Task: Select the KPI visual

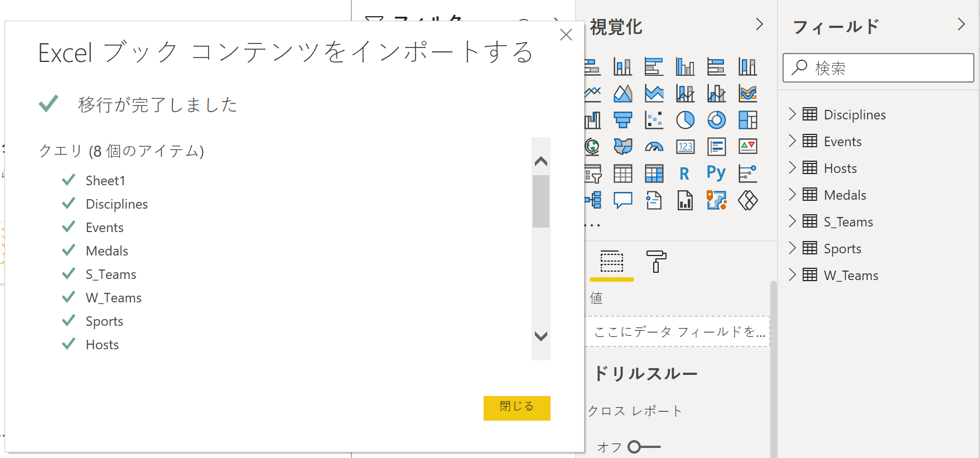Action: tap(748, 147)
